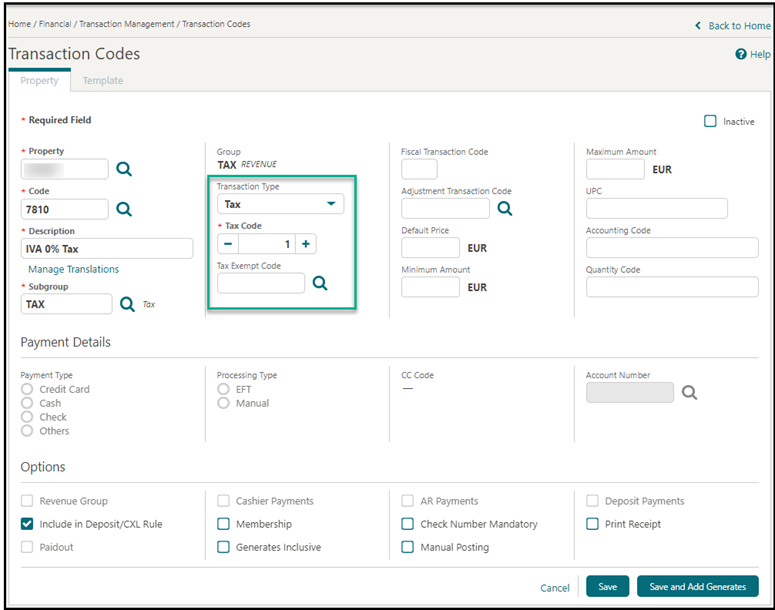Click the Adjustment Transaction Code field
775x610 pixels.
click(445, 209)
